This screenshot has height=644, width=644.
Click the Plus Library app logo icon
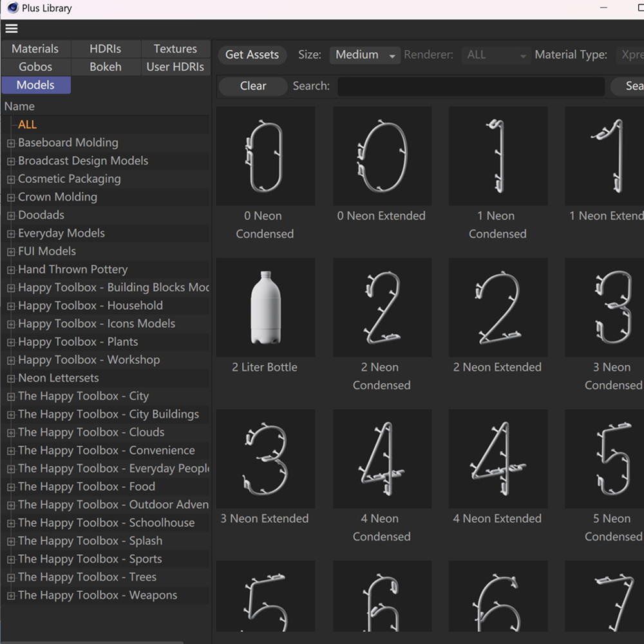click(x=12, y=8)
